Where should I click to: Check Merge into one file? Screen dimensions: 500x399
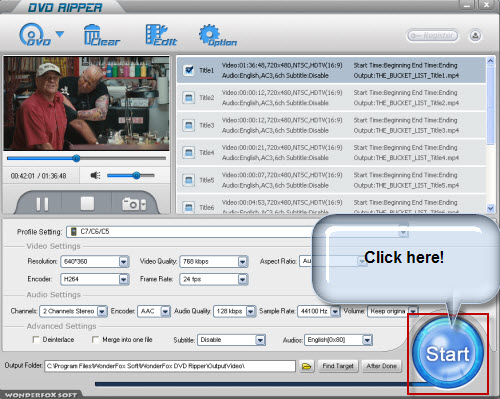pyautogui.click(x=95, y=339)
